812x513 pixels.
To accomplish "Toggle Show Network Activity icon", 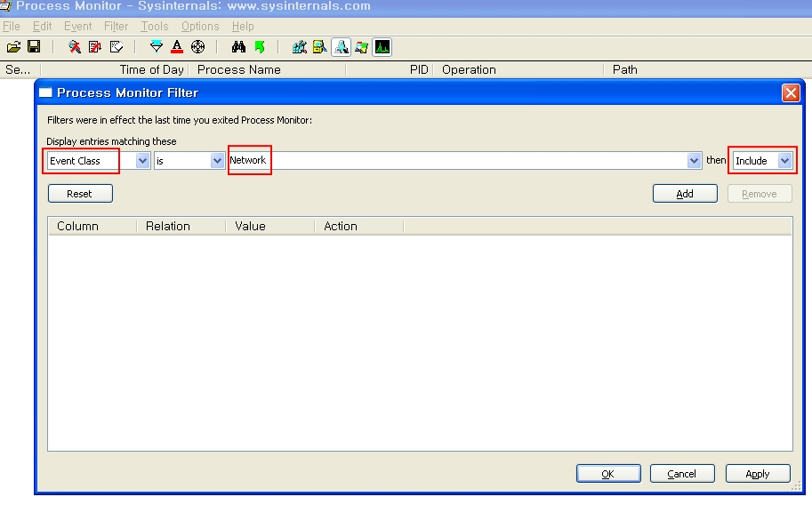I will click(x=341, y=47).
